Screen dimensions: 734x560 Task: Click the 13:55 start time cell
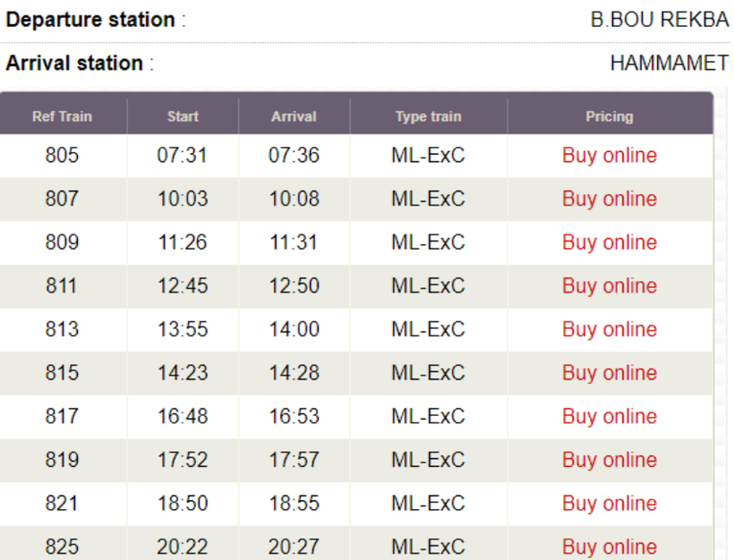pyautogui.click(x=183, y=329)
